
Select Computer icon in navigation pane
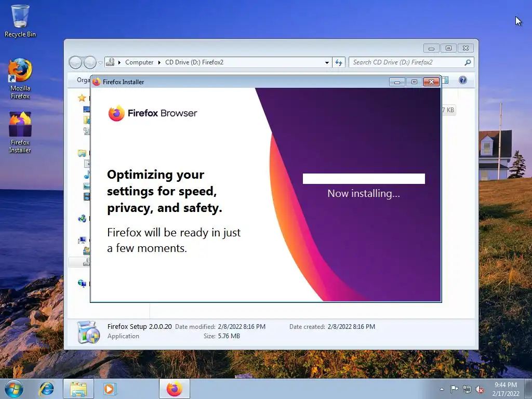(82, 240)
